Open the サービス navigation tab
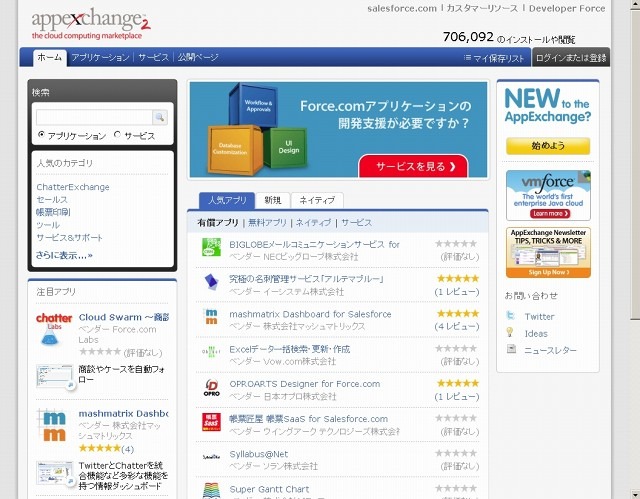 [153, 58]
